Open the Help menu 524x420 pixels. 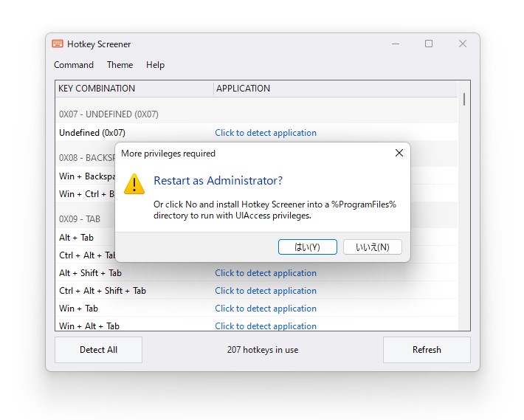tap(155, 65)
